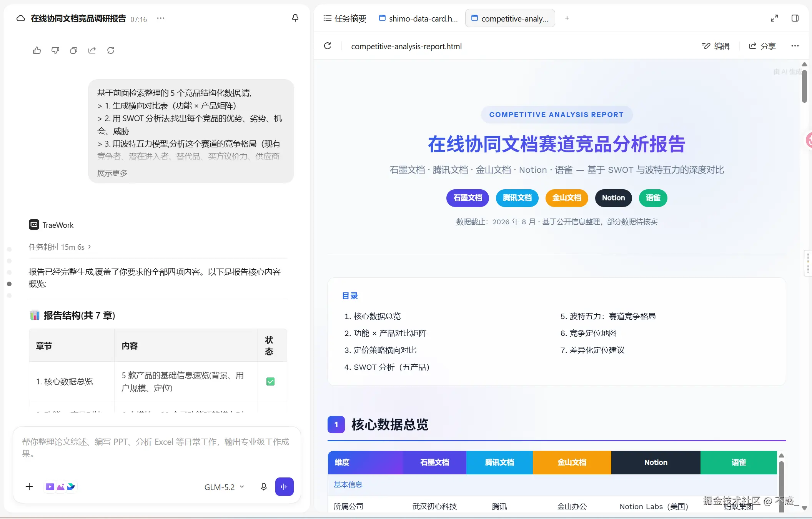Image resolution: width=812 pixels, height=519 pixels.
Task: Click the microphone voice input icon
Action: click(264, 487)
